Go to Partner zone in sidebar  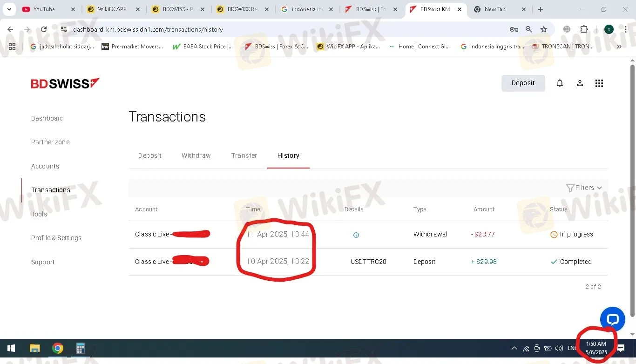pos(50,142)
